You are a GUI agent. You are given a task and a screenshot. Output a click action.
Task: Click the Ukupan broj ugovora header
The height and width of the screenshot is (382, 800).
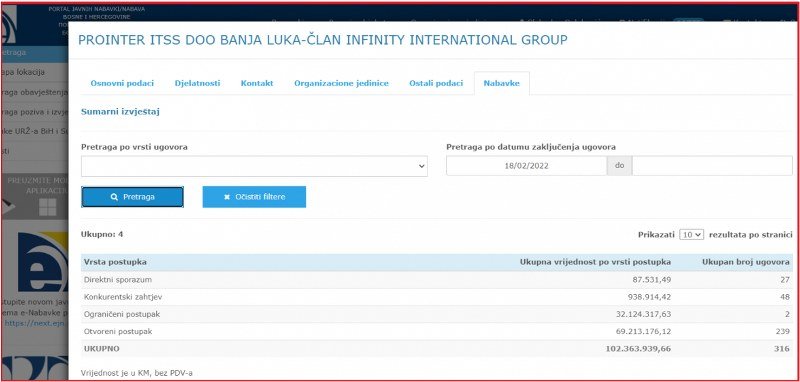[x=746, y=262]
